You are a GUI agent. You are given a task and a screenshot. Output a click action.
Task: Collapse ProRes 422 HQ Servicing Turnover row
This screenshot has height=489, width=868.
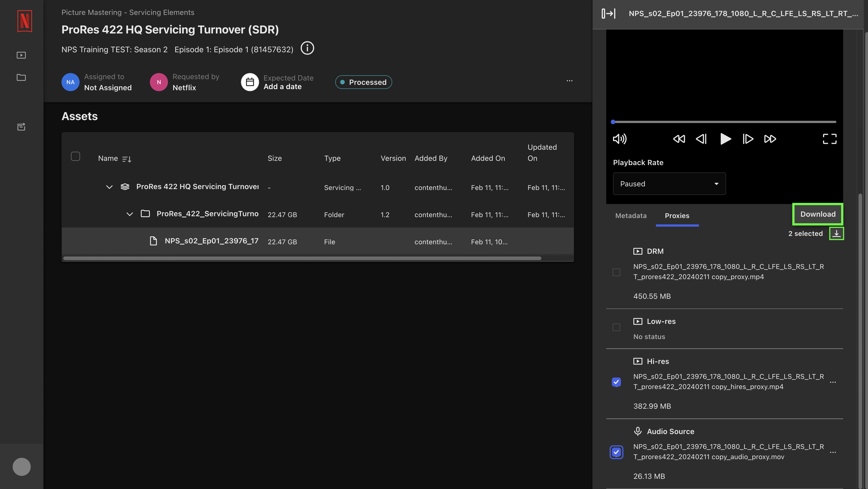point(109,187)
